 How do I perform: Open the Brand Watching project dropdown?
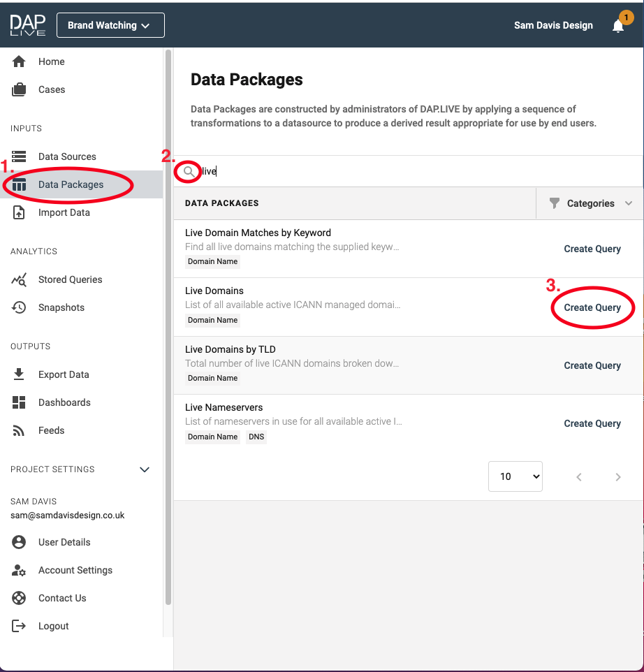click(110, 25)
